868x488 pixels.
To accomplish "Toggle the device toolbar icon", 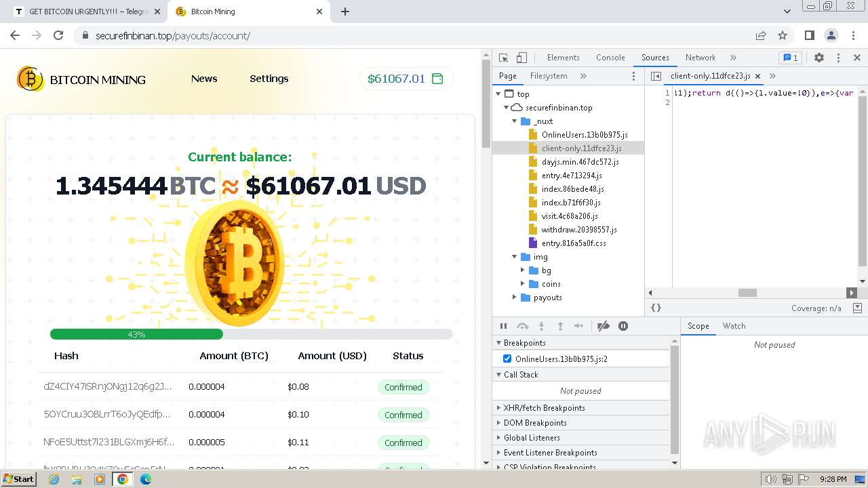I will pos(521,58).
